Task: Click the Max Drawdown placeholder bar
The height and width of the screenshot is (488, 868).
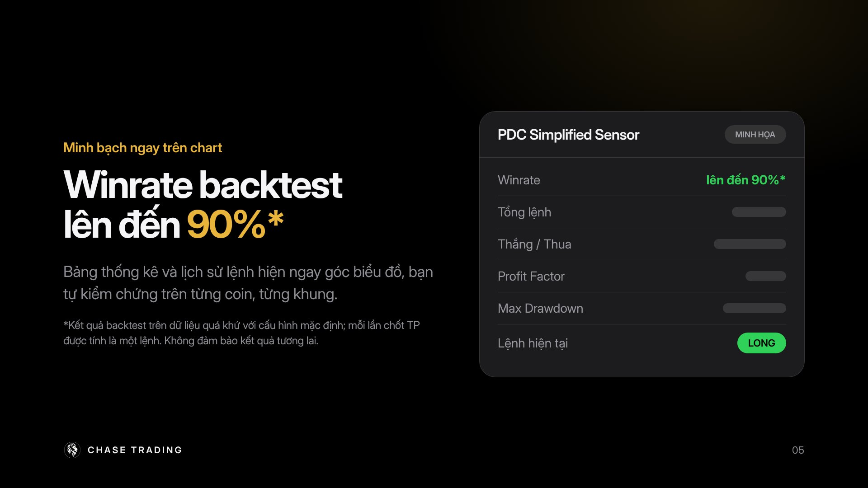Action: [x=754, y=308]
